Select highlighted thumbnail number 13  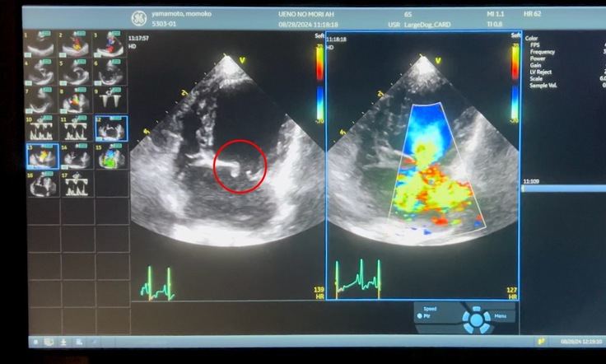[40, 156]
